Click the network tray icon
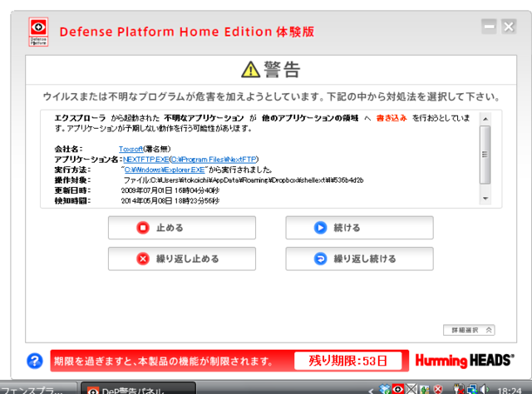532x394 pixels. click(x=472, y=389)
